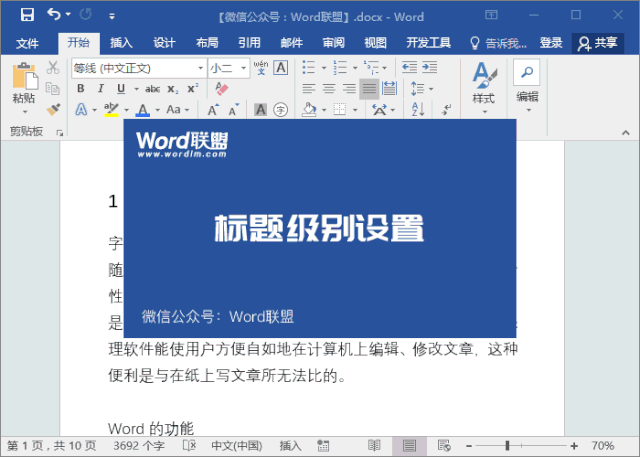Click the Cut scissors icon
This screenshot has width=640, height=457.
point(53,68)
